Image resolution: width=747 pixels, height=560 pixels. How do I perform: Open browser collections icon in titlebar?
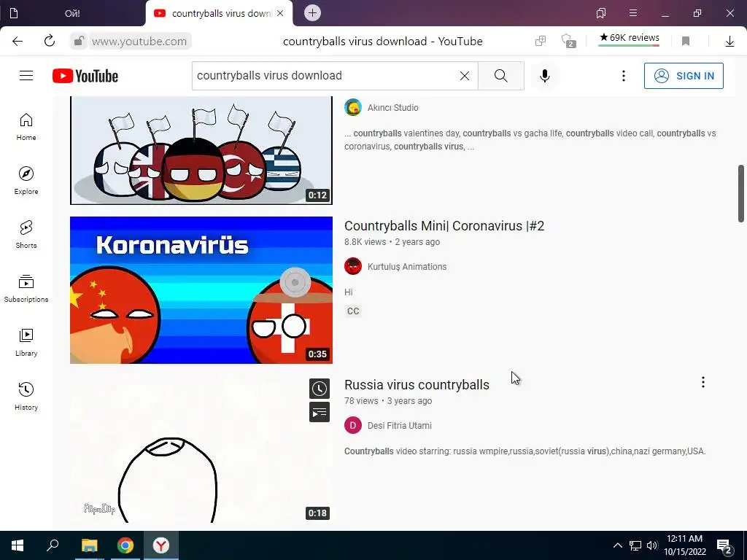(x=601, y=13)
